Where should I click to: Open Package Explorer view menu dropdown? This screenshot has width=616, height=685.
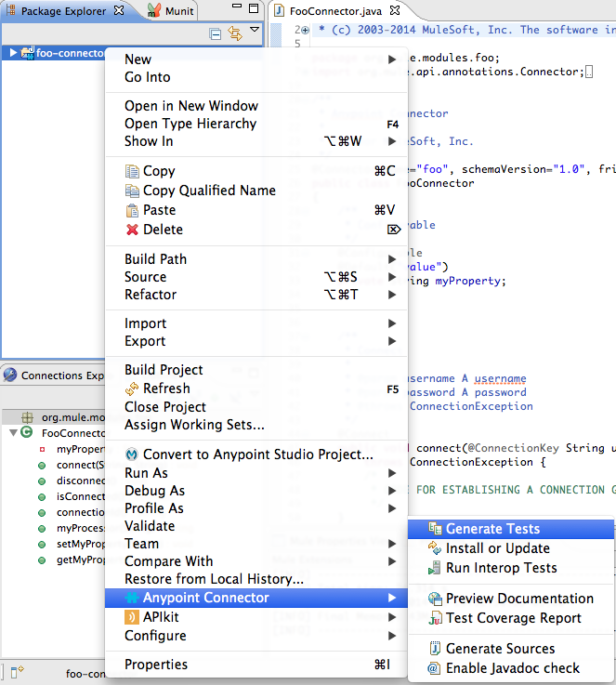(x=255, y=33)
